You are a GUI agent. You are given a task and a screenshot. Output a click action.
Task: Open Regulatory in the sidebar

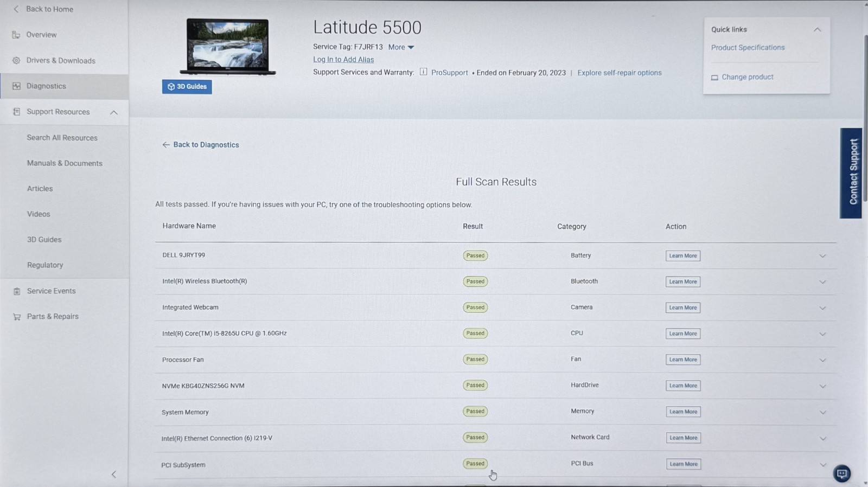pos(45,265)
